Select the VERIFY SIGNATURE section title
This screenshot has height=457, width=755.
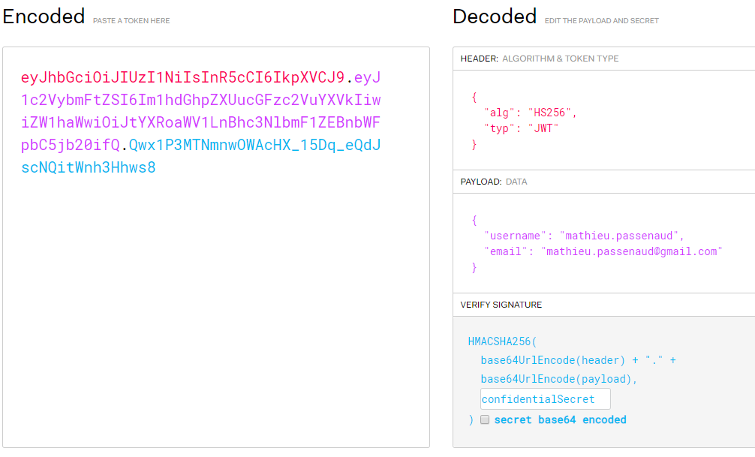501,305
